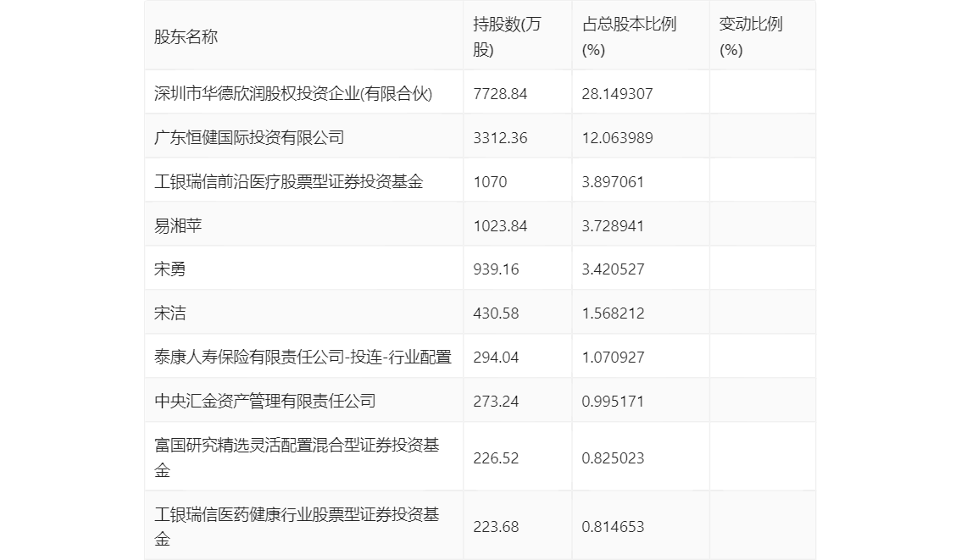Click shareholder name 宋洁
961x560 pixels.
pos(169,313)
